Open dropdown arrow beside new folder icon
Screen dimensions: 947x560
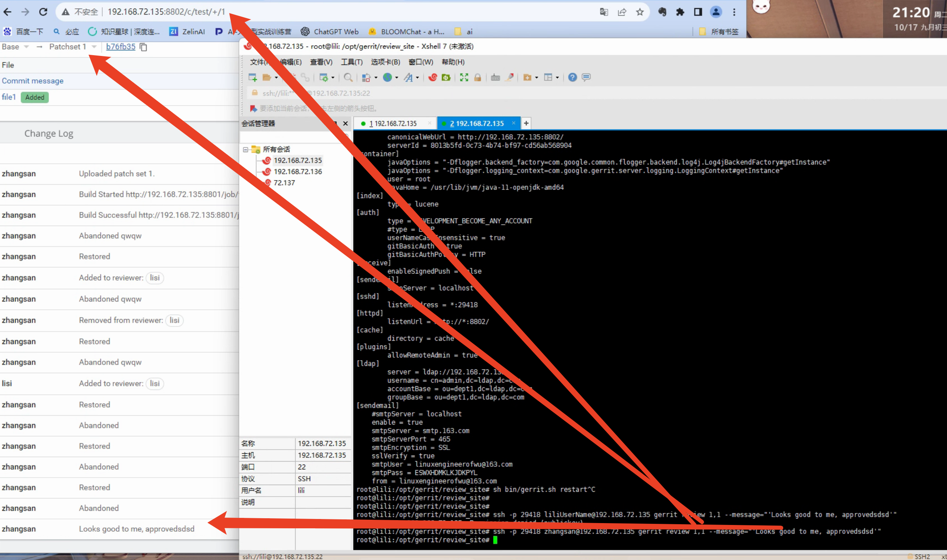[x=537, y=78]
